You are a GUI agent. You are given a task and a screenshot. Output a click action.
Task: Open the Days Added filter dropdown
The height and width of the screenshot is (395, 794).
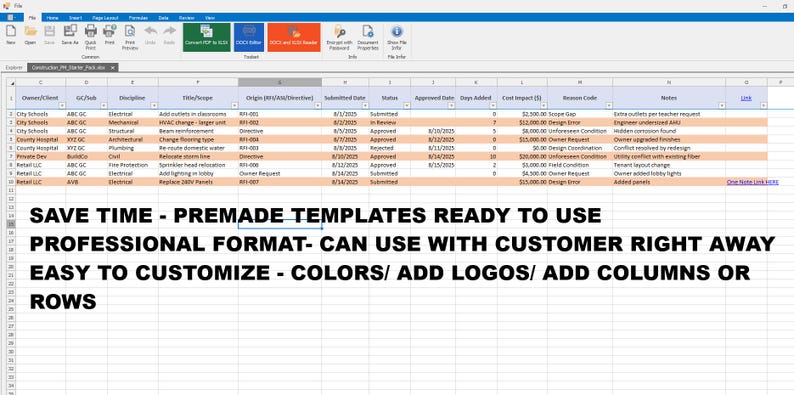pyautogui.click(x=494, y=106)
